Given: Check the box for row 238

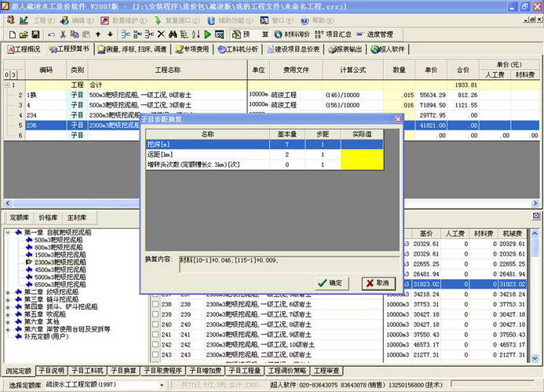Looking at the screenshot, I should [155, 304].
